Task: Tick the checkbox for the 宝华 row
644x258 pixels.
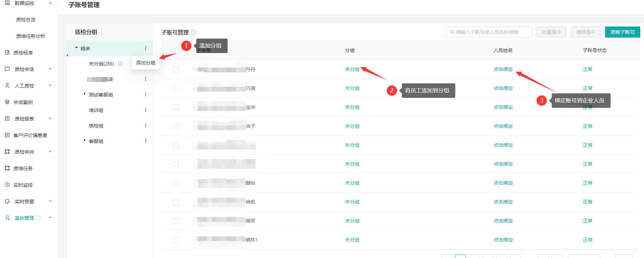Action: (x=176, y=107)
